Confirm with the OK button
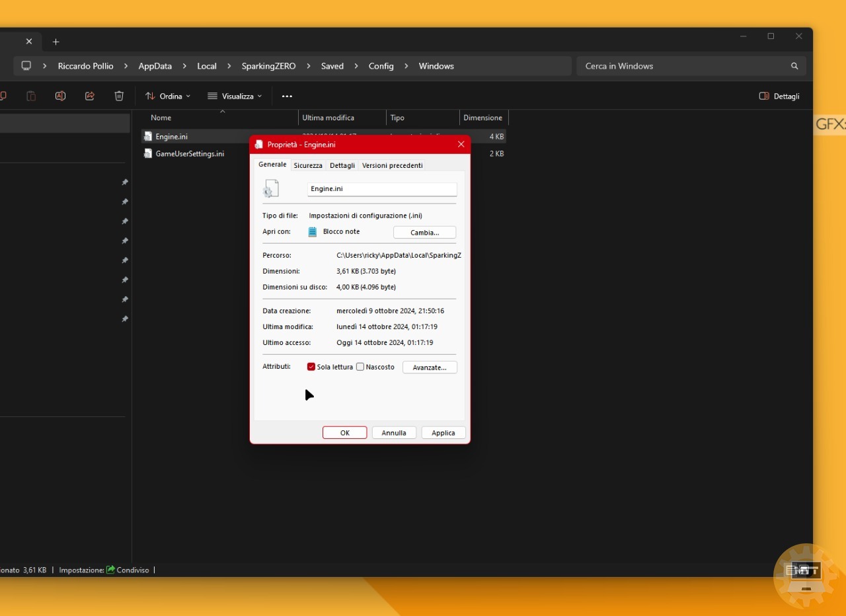Image resolution: width=846 pixels, height=616 pixels. [x=344, y=433]
